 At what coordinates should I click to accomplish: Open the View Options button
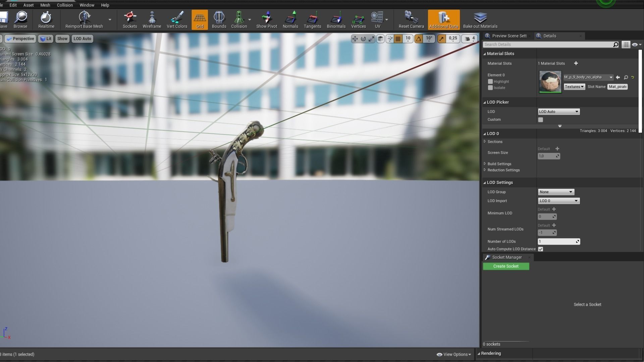point(453,354)
